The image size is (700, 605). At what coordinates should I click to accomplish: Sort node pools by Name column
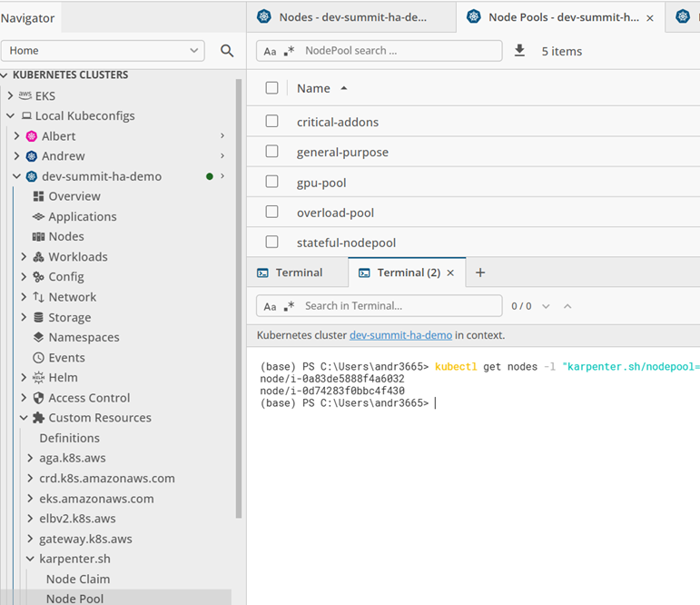[314, 88]
